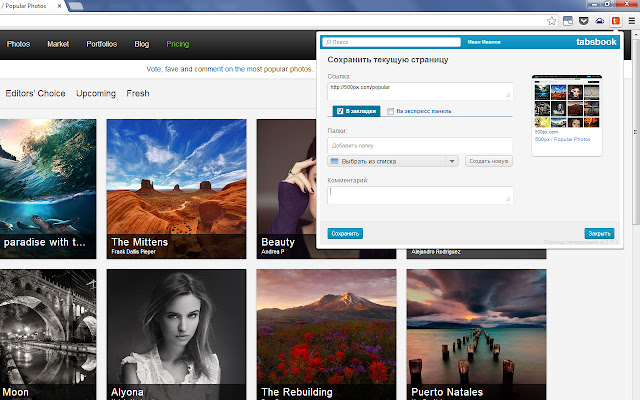Click author name 'Andrea P'
Viewport: 640px width, 400px height.
tap(273, 252)
